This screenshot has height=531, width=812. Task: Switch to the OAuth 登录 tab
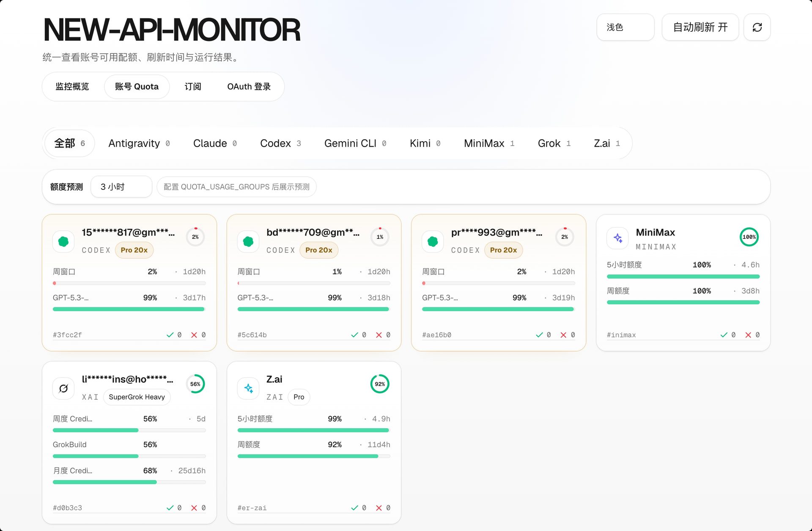[249, 87]
